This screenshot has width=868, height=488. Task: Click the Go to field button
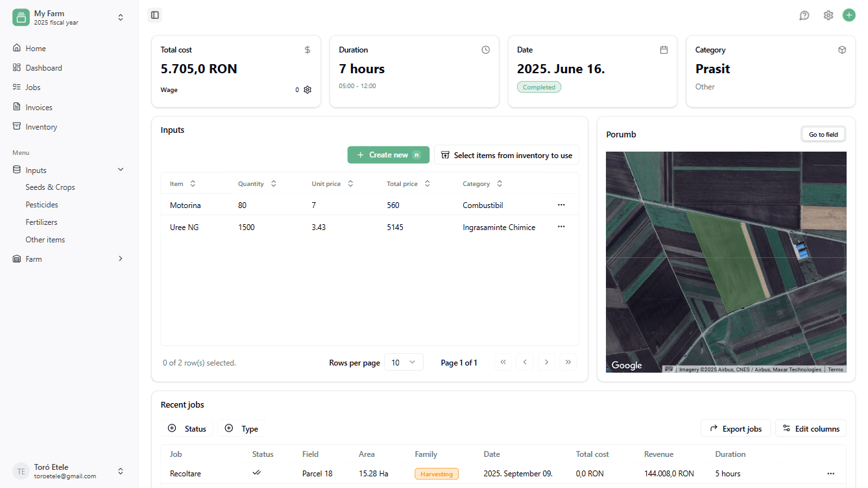(823, 135)
